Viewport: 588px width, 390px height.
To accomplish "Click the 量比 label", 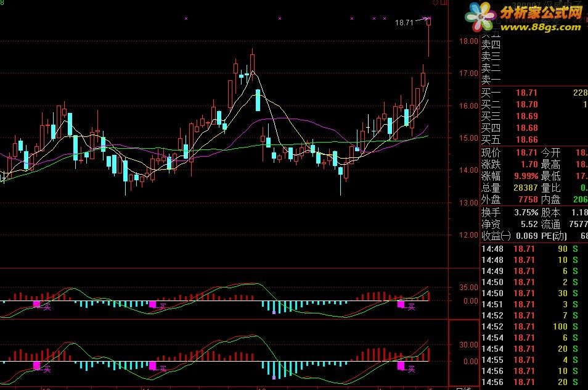I will [550, 188].
